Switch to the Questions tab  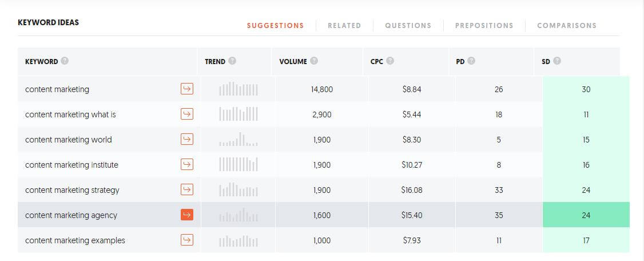(x=408, y=26)
